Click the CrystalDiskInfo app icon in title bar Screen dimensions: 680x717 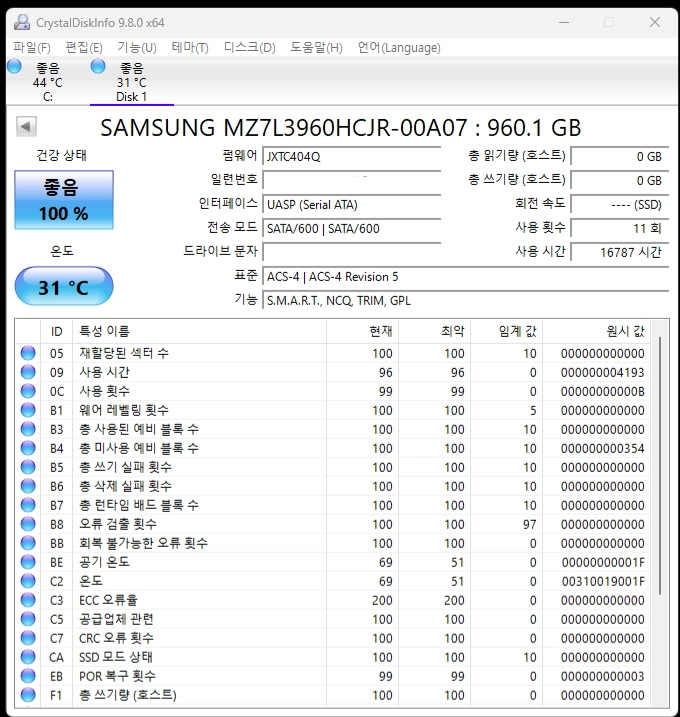point(21,22)
